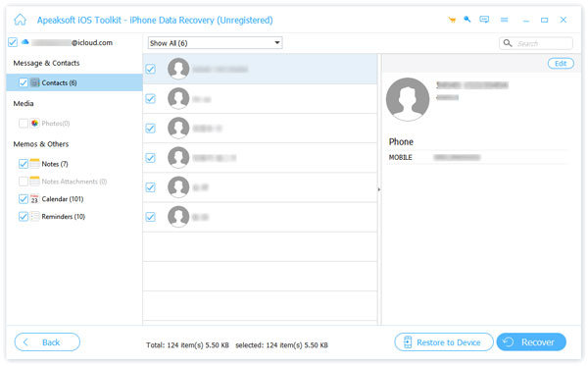This screenshot has width=588, height=366.
Task: Select Notes Attachments (0) category
Action: point(74,182)
